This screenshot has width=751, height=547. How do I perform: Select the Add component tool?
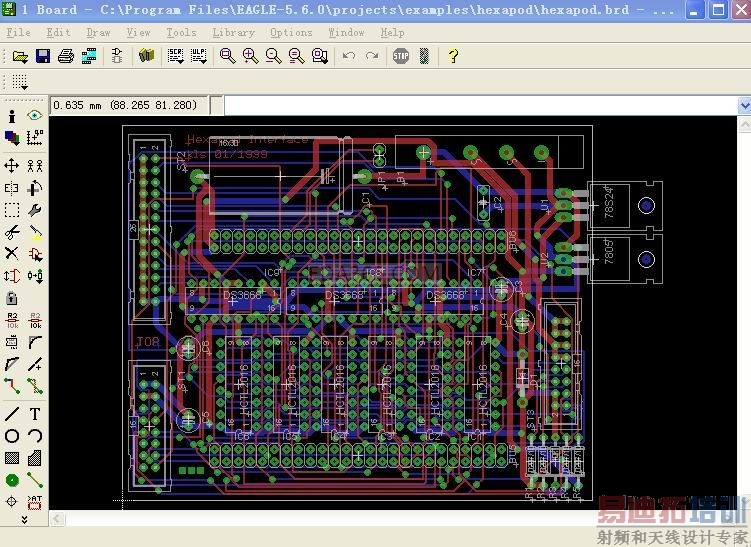34,254
